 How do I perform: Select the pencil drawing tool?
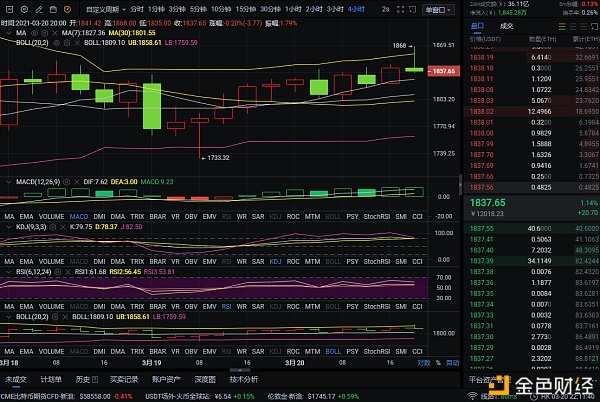[x=39, y=9]
